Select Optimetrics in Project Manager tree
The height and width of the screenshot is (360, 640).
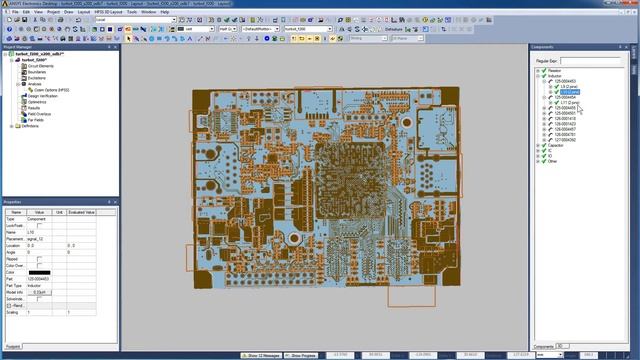pyautogui.click(x=37, y=102)
